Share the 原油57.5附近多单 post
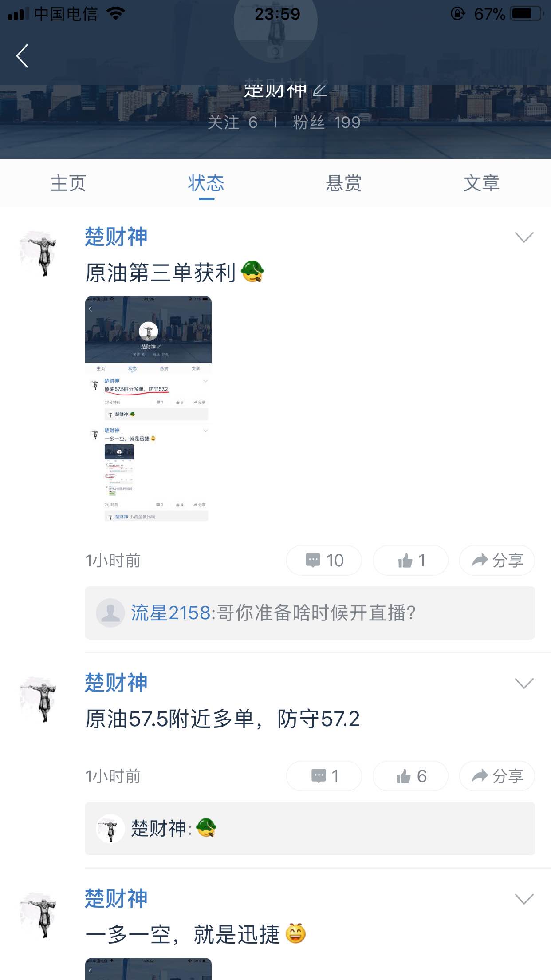 click(x=497, y=776)
